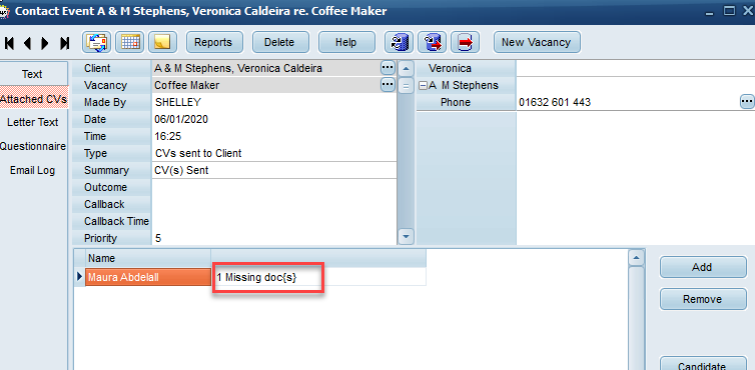Click the blue server icon after Help

coord(399,42)
